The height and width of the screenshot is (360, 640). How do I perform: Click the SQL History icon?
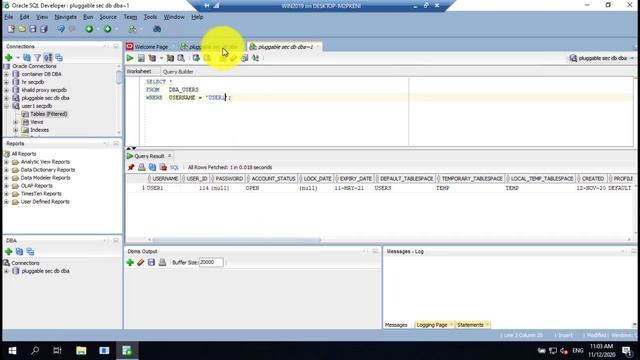click(x=244, y=58)
